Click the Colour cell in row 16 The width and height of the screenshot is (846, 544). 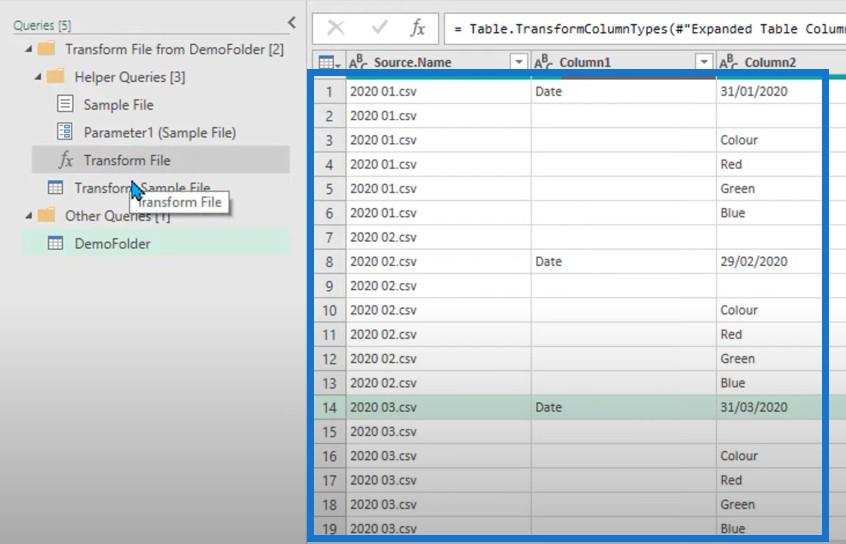click(769, 455)
